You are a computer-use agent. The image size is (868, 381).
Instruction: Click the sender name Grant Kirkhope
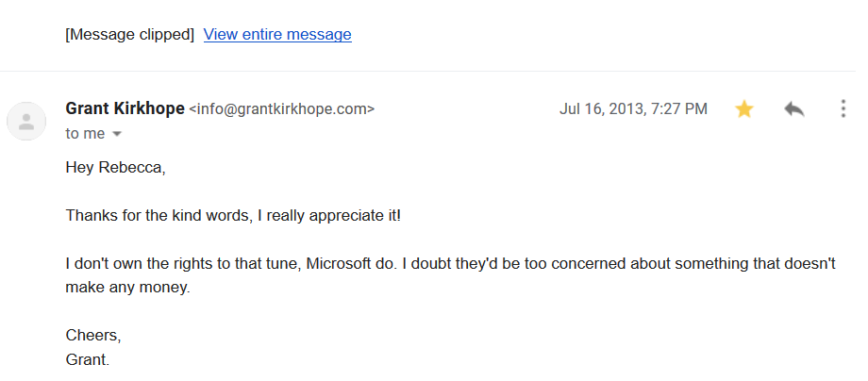125,108
